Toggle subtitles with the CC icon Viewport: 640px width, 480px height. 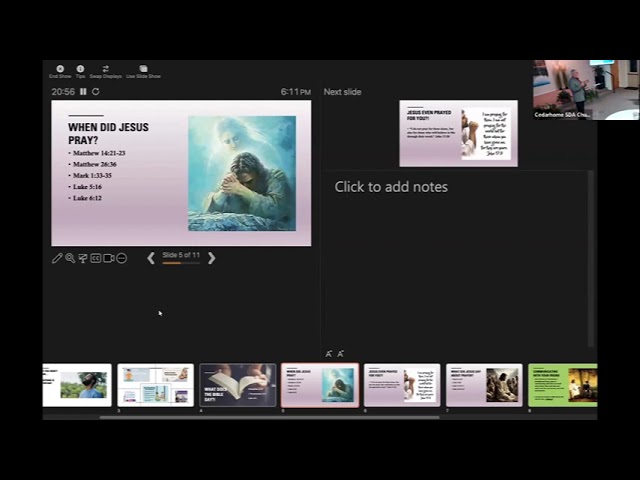tap(96, 258)
